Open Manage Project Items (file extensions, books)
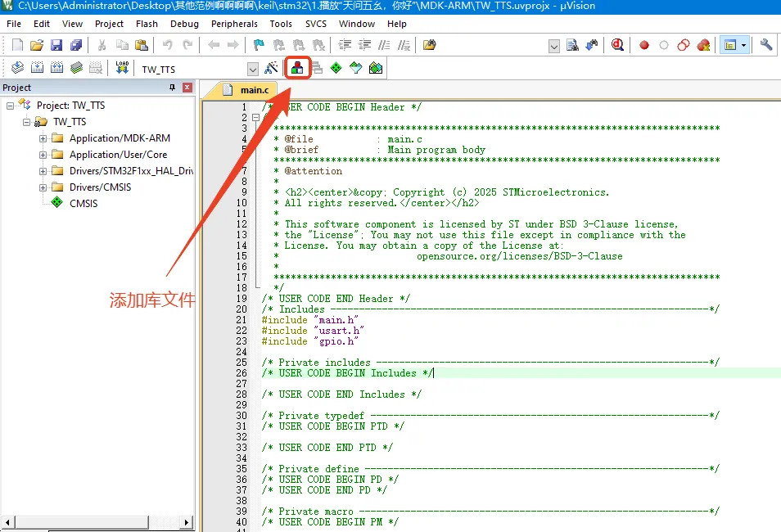This screenshot has width=781, height=532. click(298, 68)
